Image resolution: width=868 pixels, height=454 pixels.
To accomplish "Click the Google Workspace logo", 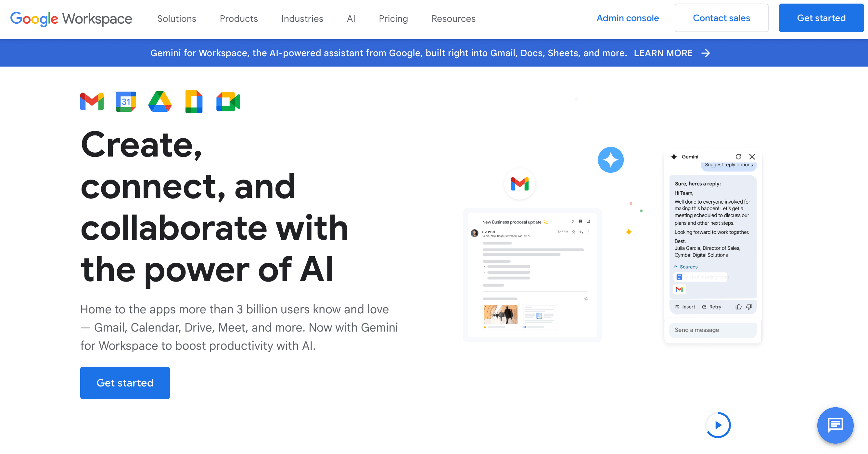I will tap(71, 19).
